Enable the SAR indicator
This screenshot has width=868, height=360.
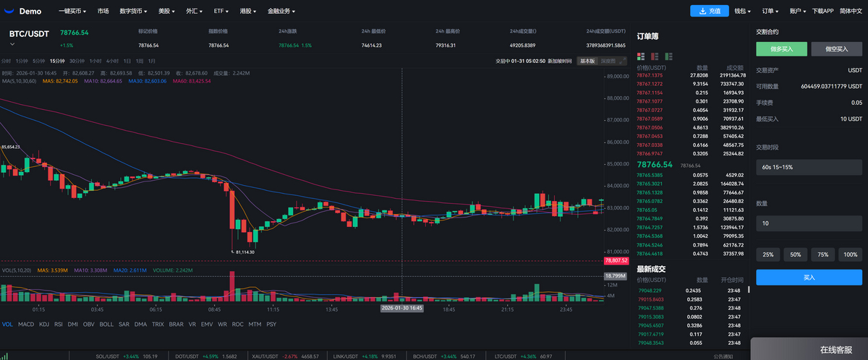click(x=124, y=324)
